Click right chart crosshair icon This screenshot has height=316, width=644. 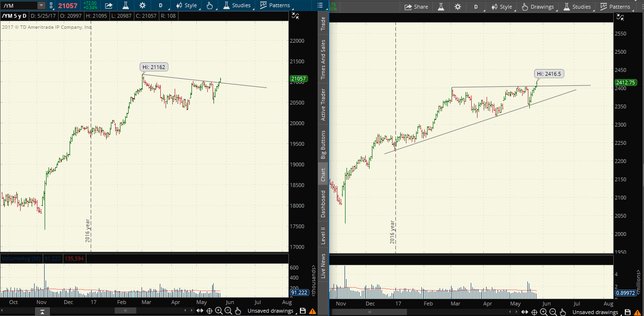coord(534,312)
